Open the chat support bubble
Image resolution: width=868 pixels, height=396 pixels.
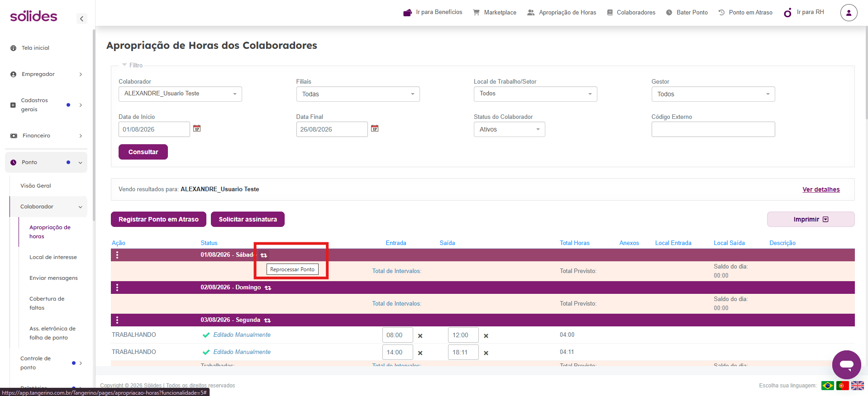(x=846, y=364)
